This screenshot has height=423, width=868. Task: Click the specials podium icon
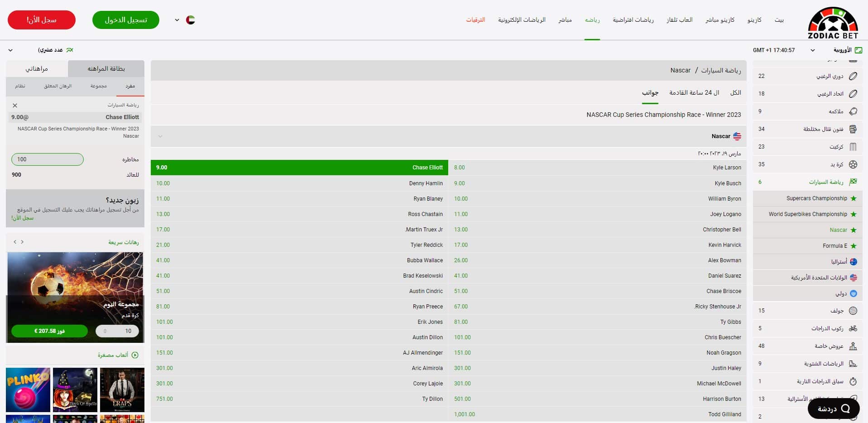click(853, 346)
